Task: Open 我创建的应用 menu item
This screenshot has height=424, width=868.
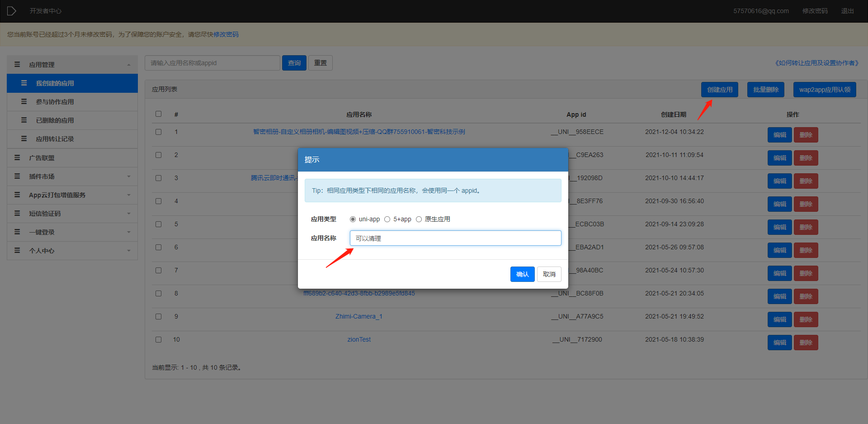Action: coord(72,83)
